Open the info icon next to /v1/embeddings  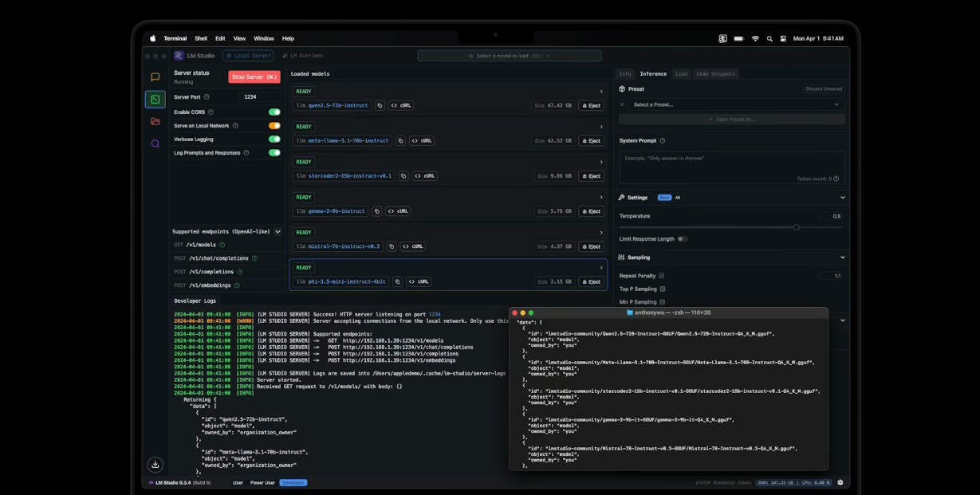coord(237,285)
